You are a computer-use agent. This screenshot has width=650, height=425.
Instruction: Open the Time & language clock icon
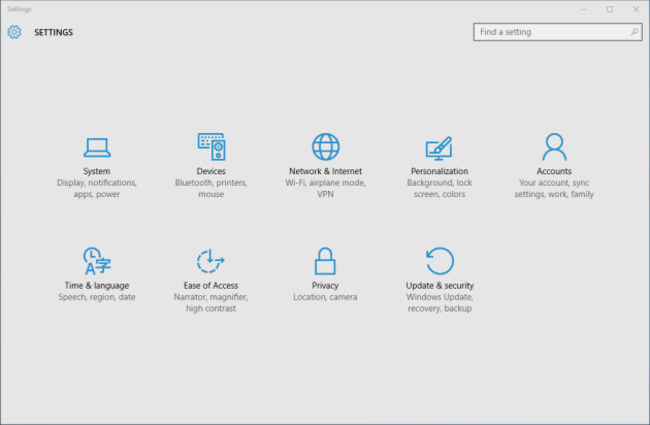click(97, 261)
